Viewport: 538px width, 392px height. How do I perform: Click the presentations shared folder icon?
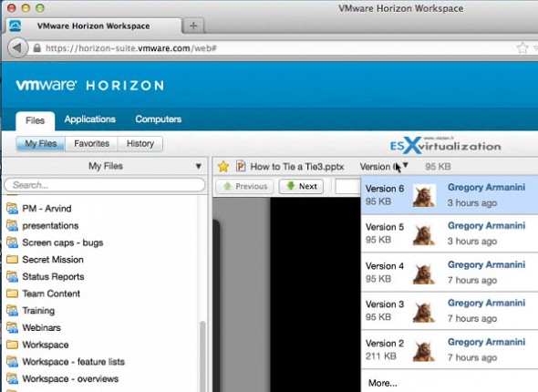coord(13,225)
